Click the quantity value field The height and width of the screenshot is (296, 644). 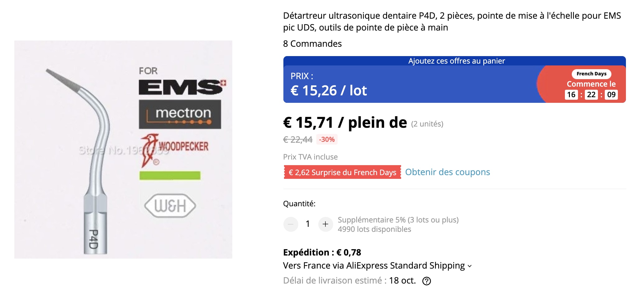pyautogui.click(x=308, y=224)
